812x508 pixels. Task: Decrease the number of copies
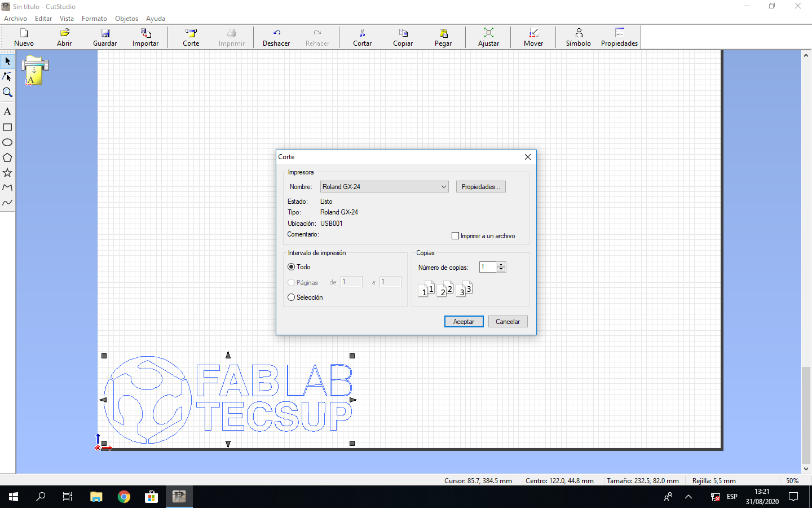click(x=501, y=270)
